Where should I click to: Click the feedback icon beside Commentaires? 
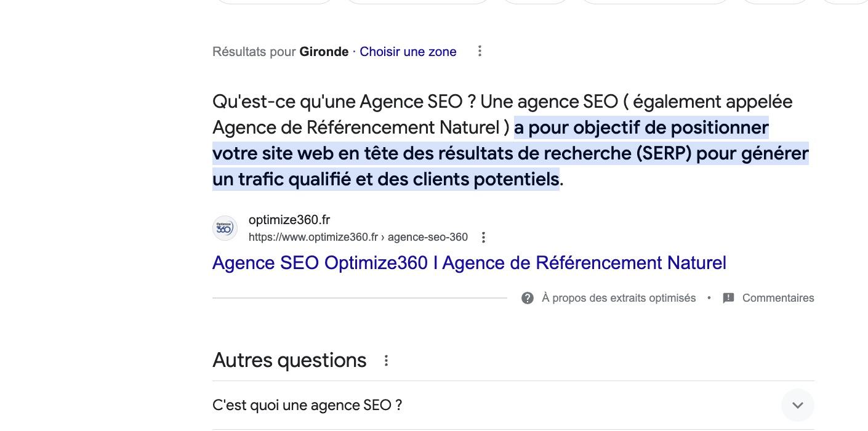pos(728,298)
